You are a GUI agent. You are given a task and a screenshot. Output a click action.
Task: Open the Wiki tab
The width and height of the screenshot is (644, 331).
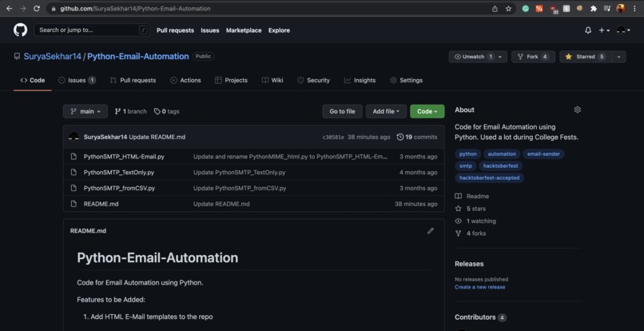click(x=272, y=80)
